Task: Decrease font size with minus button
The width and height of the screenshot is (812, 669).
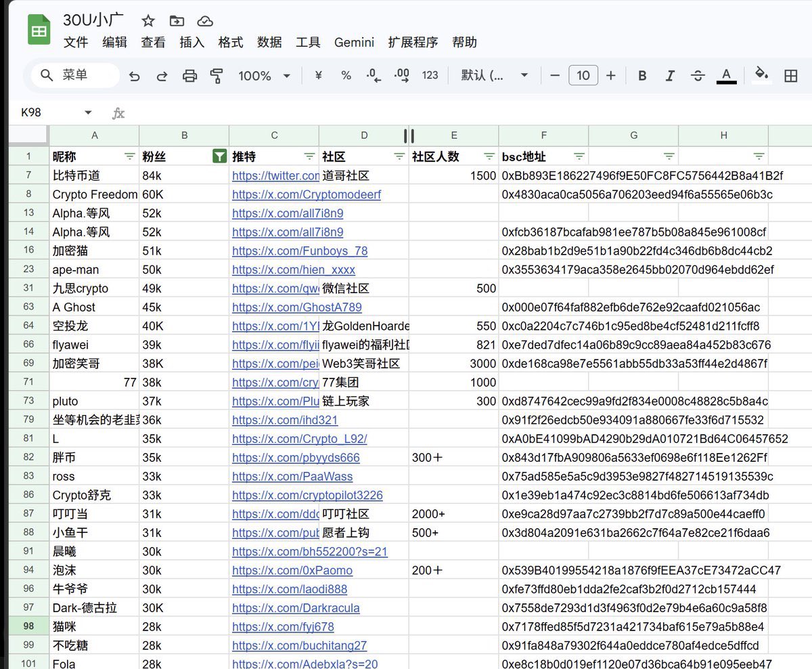Action: 555,76
